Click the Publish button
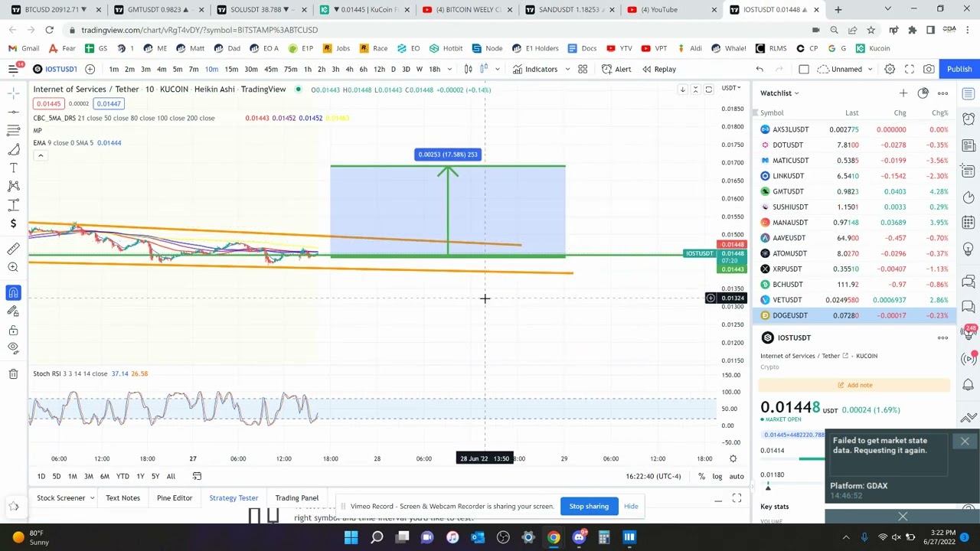 pos(959,69)
